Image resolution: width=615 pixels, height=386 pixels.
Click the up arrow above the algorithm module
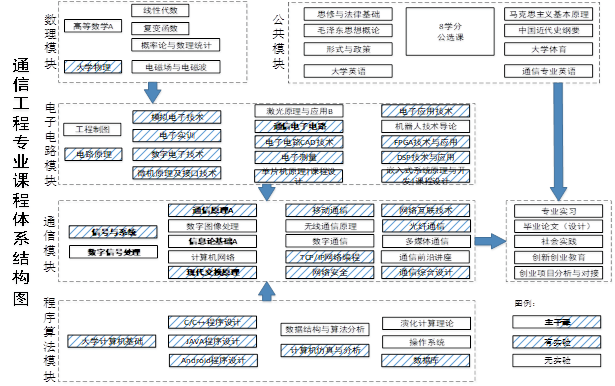point(267,291)
